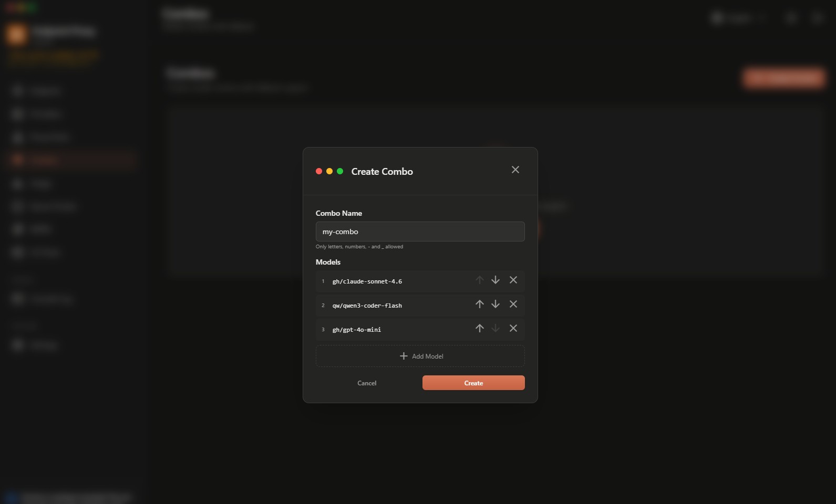Image resolution: width=836 pixels, height=504 pixels.
Task: Click the red dot in the dialog header
Action: [x=319, y=172]
